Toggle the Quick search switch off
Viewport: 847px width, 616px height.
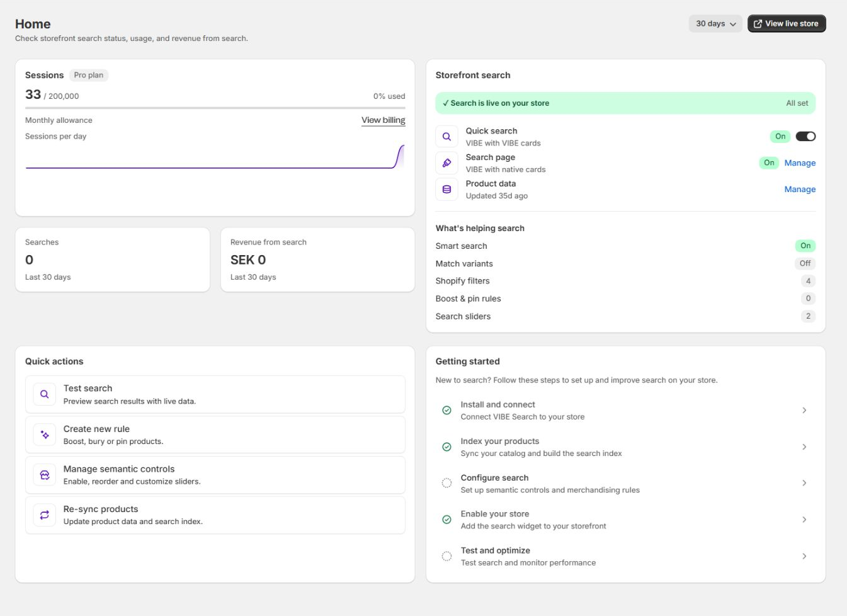coord(805,136)
